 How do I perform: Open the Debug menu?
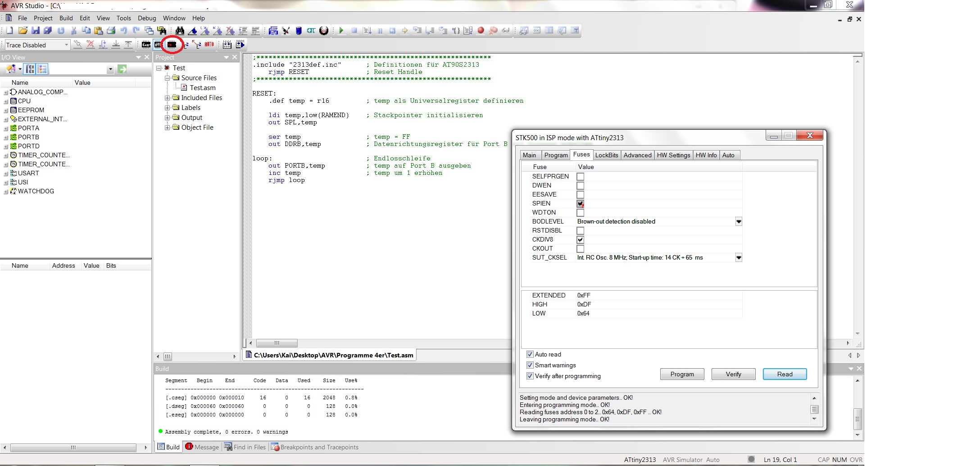[147, 18]
